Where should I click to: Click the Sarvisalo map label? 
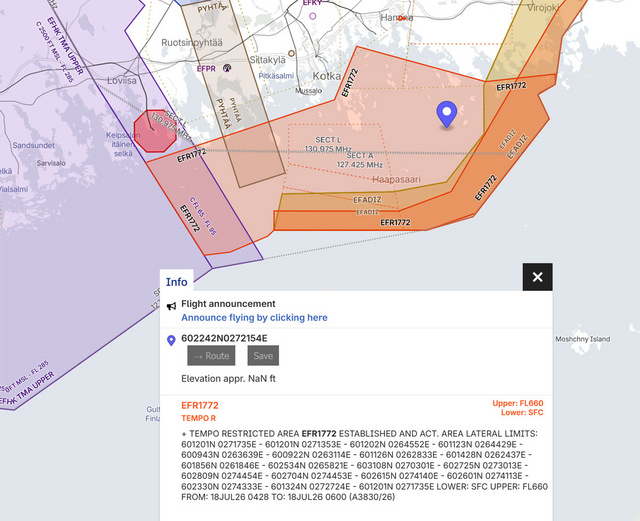coord(51,163)
